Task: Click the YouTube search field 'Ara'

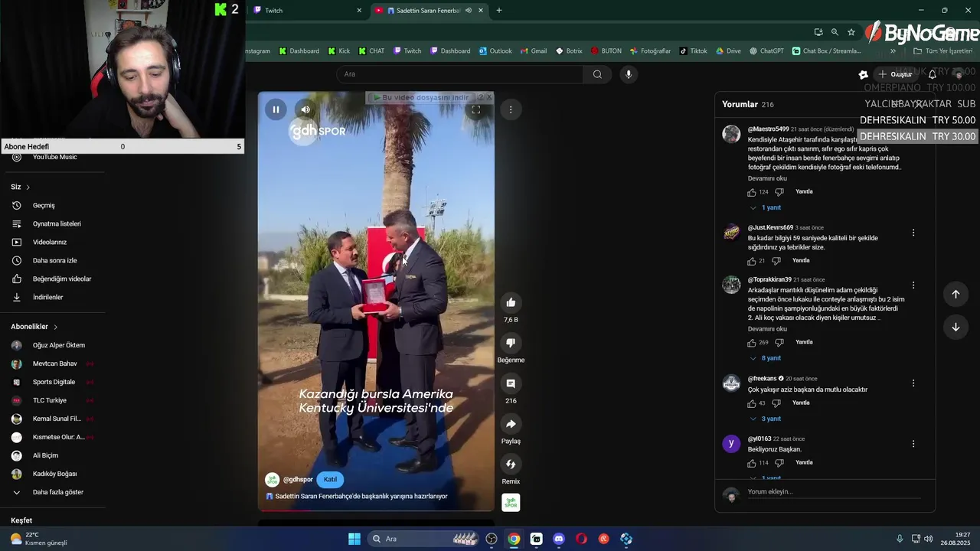Action: tap(459, 74)
